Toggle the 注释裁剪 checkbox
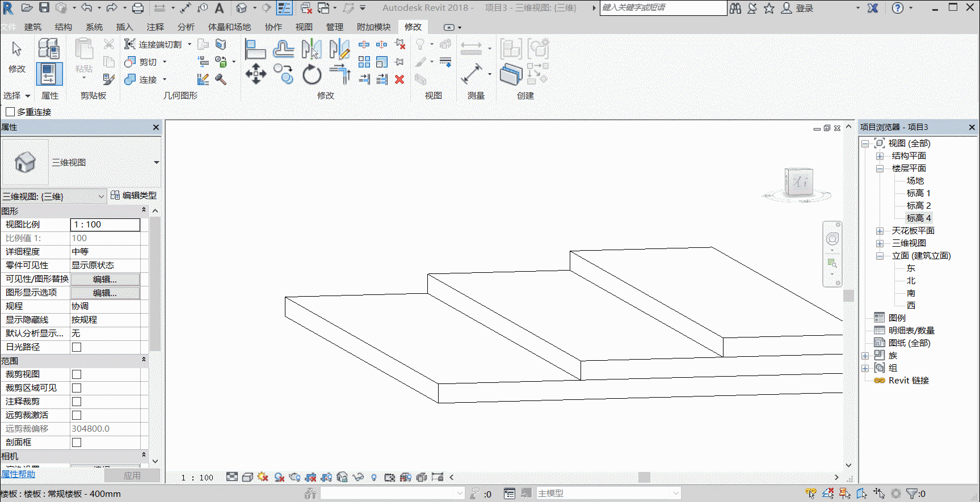 pyautogui.click(x=77, y=402)
